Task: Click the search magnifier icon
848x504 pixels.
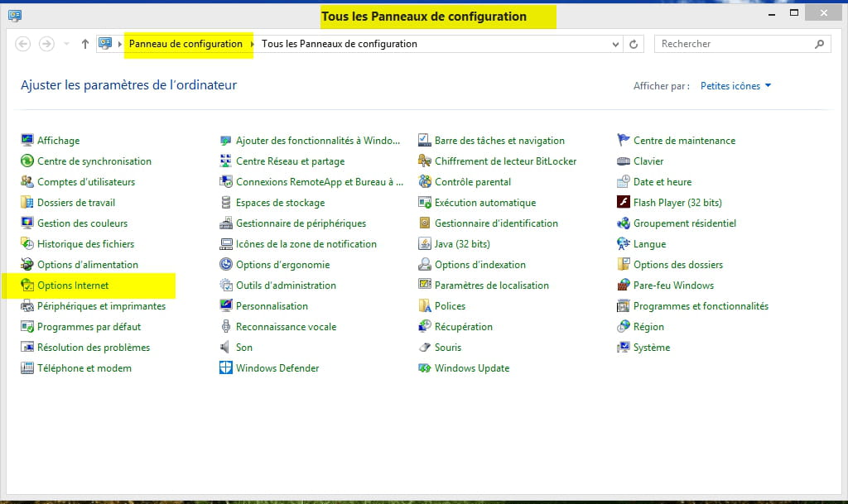Action: click(819, 44)
